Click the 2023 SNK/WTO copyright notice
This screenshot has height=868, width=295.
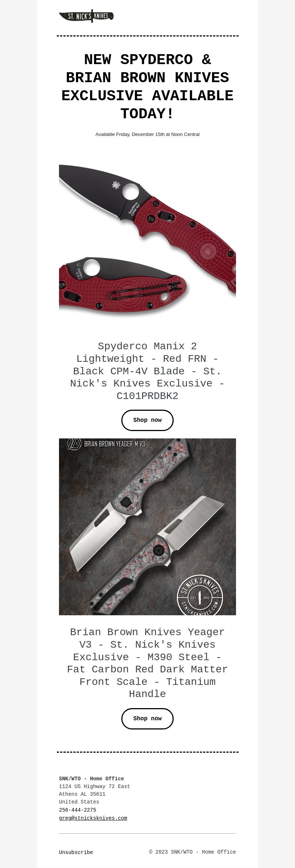click(x=192, y=852)
